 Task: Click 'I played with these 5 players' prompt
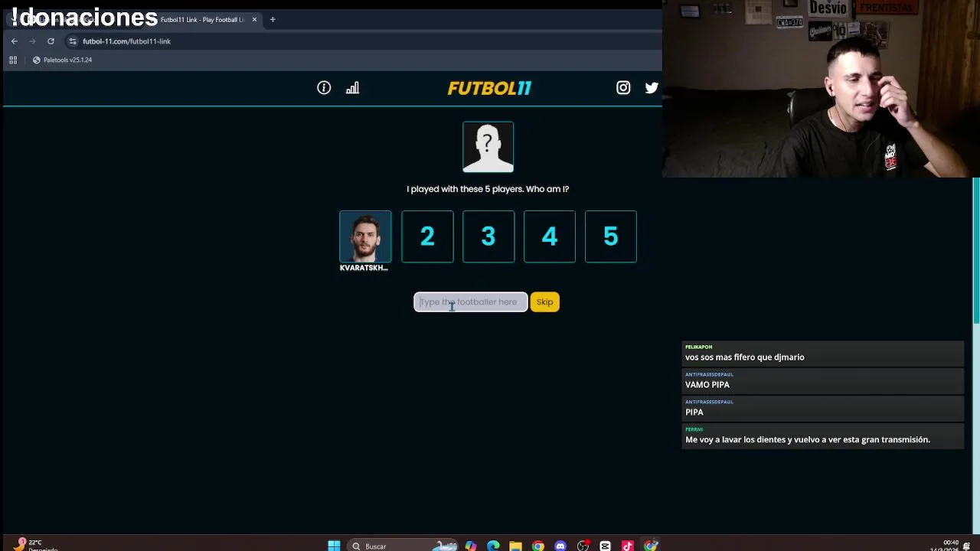(x=488, y=189)
